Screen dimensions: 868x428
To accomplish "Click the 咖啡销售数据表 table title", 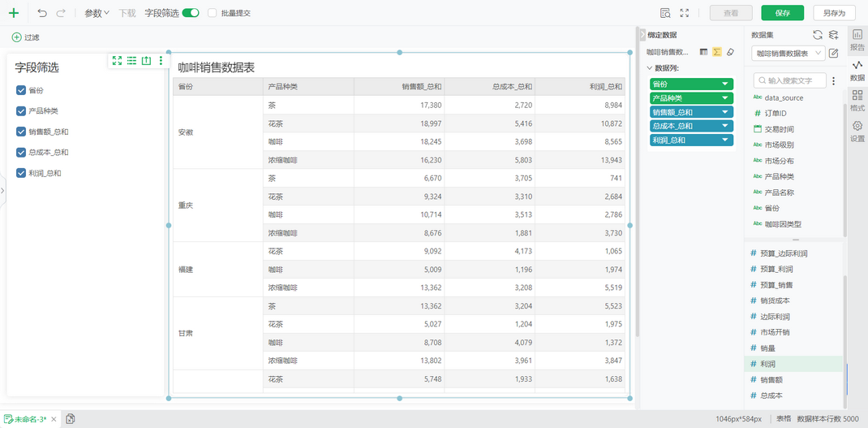I will coord(216,67).
